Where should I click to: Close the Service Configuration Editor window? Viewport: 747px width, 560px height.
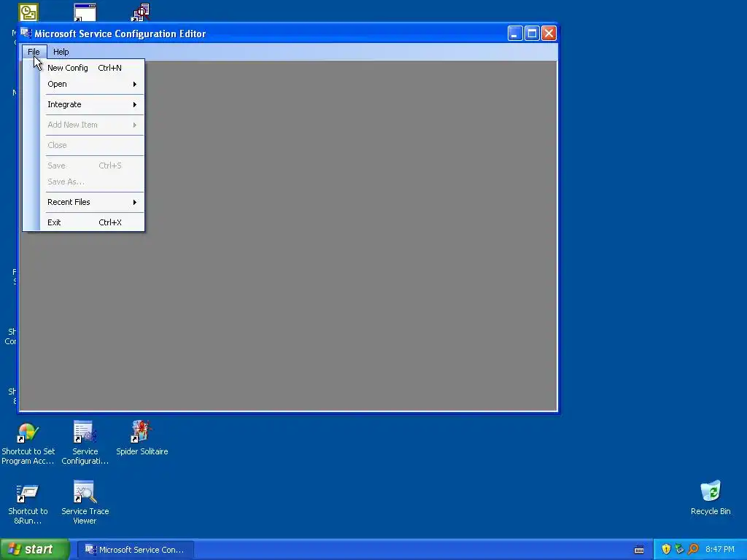click(549, 34)
